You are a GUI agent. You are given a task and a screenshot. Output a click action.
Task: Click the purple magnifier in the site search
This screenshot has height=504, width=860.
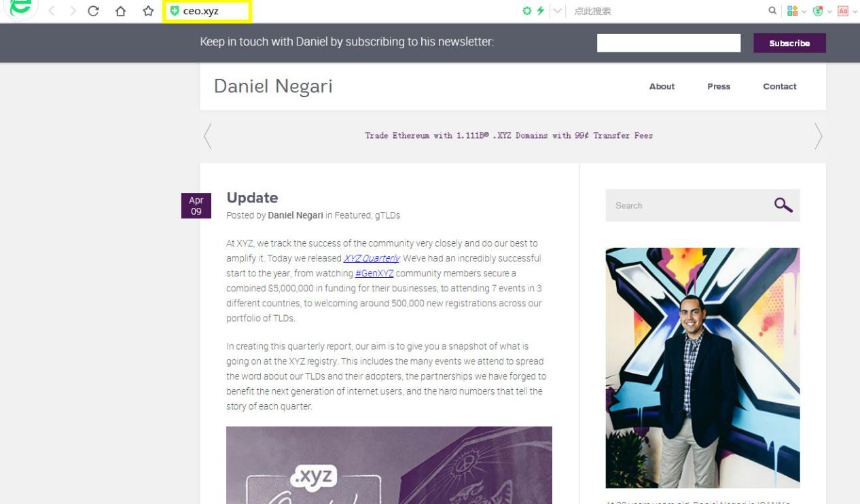coord(783,205)
